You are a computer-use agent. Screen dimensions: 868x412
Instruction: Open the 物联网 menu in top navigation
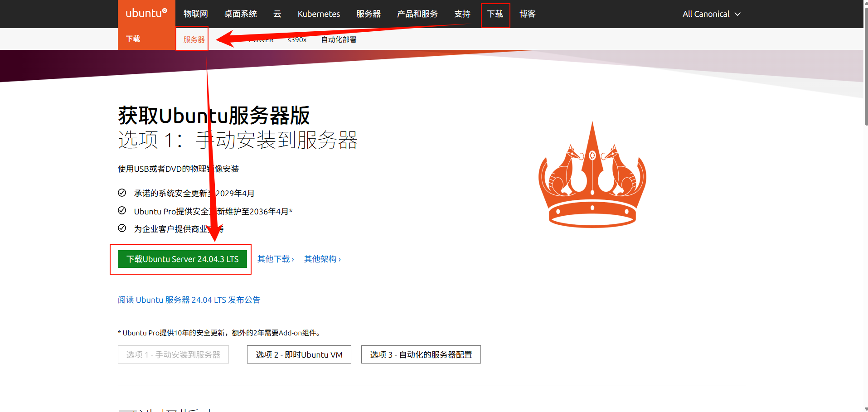196,14
